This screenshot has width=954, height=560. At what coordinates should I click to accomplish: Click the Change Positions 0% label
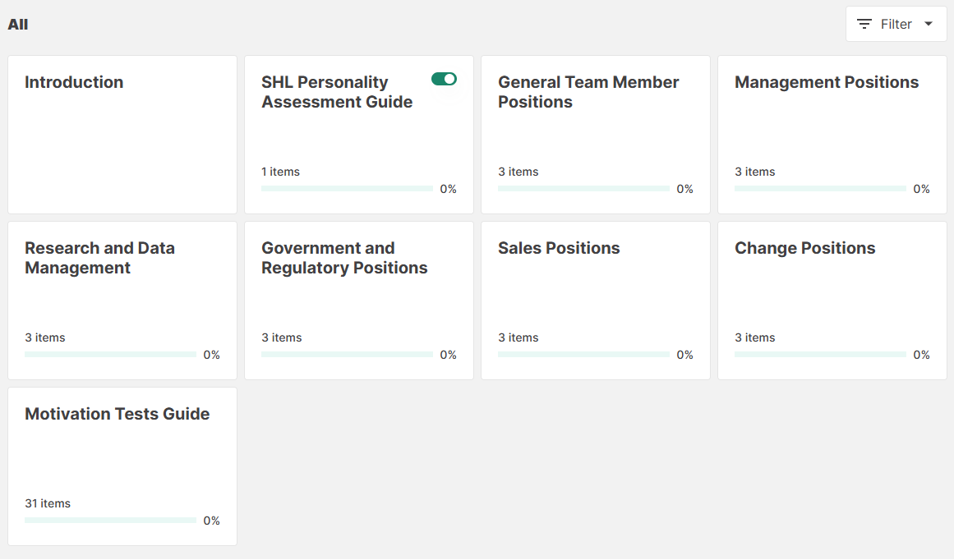921,355
